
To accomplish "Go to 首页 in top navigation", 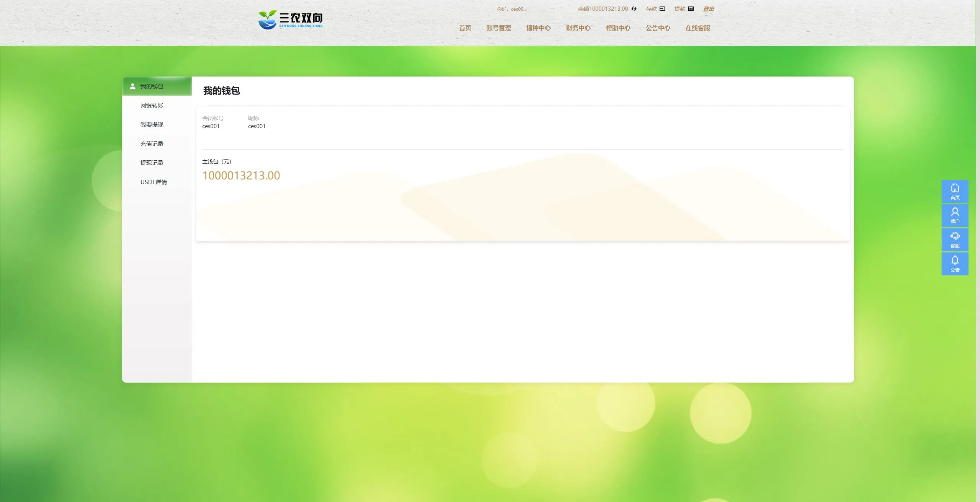I will pos(465,28).
